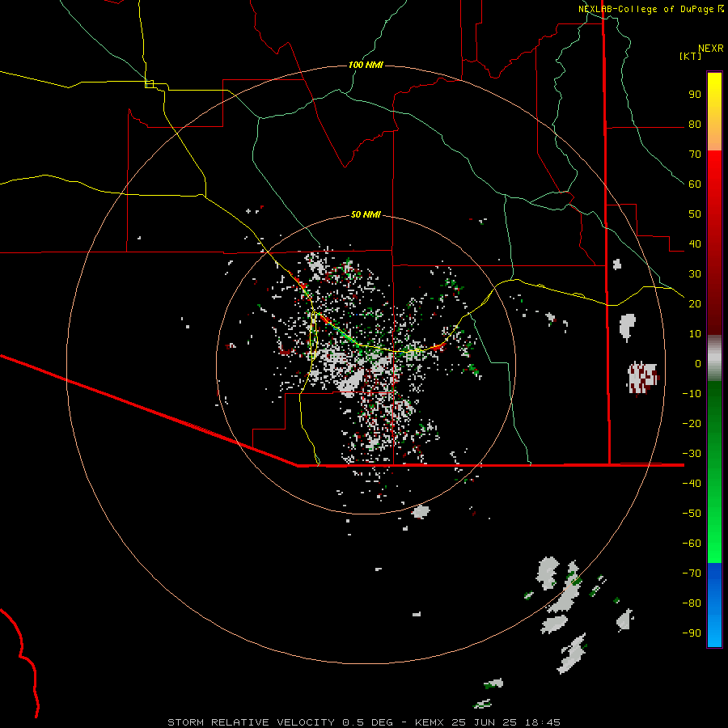Select the -20 value on velocity scale
728x728 pixels.
[x=692, y=424]
